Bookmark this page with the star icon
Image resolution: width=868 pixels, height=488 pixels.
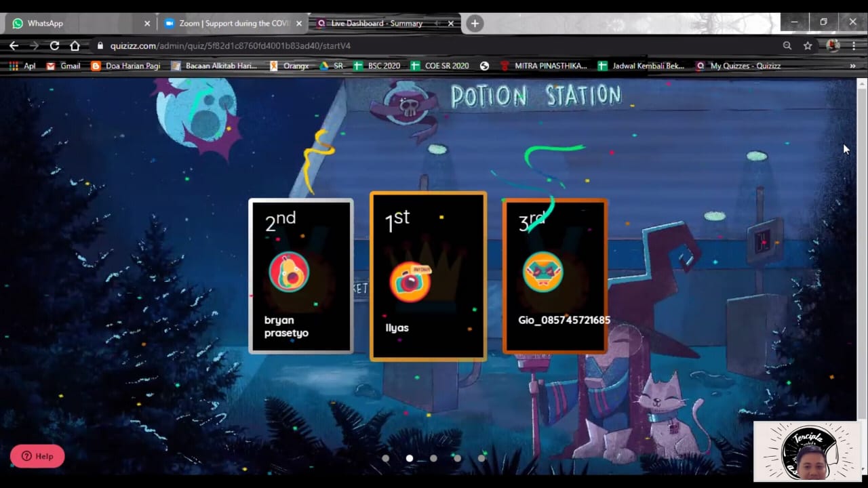click(x=808, y=45)
